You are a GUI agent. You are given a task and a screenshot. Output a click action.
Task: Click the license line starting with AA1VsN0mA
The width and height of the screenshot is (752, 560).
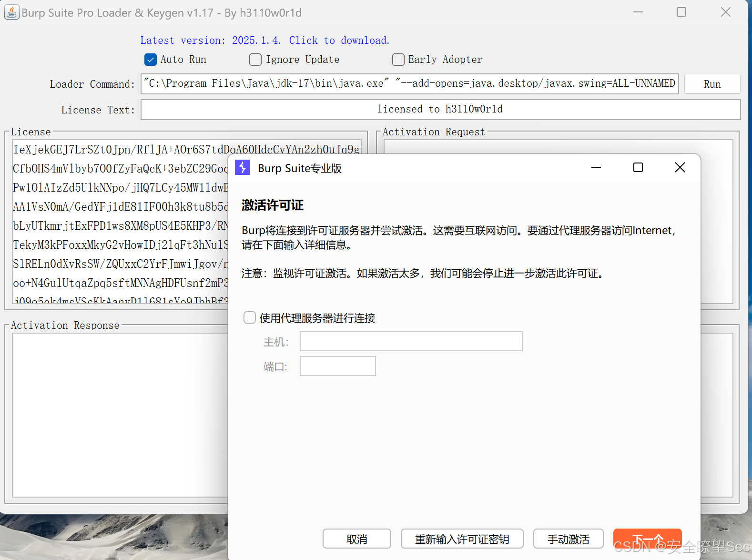pyautogui.click(x=120, y=207)
